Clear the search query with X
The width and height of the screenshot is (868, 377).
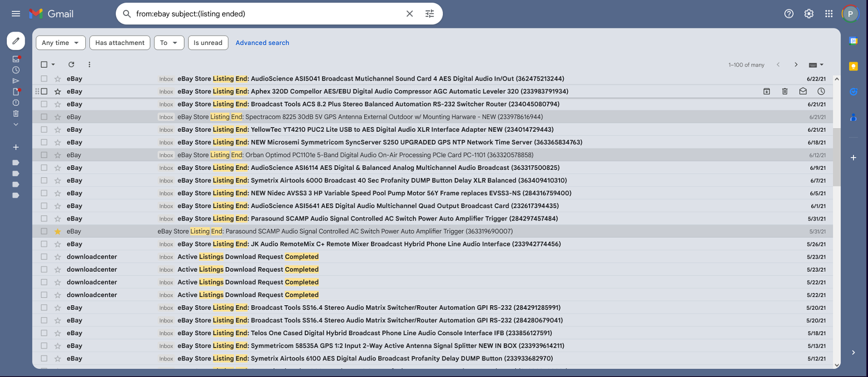(x=409, y=14)
